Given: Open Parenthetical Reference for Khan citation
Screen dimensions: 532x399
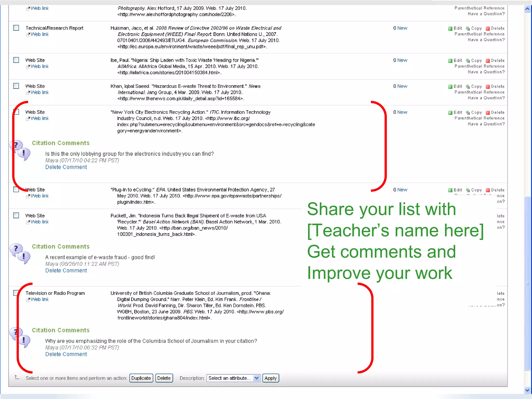Looking at the screenshot, I should 479,92.
